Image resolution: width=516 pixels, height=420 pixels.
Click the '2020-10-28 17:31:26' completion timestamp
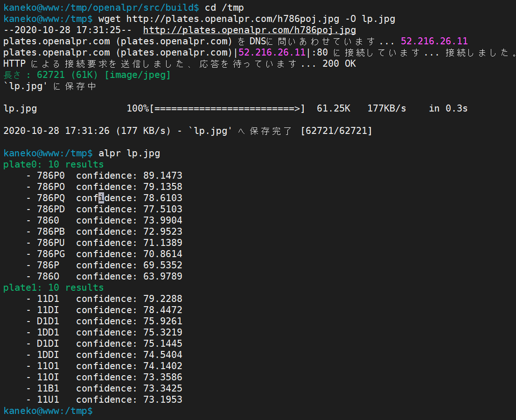tap(56, 131)
